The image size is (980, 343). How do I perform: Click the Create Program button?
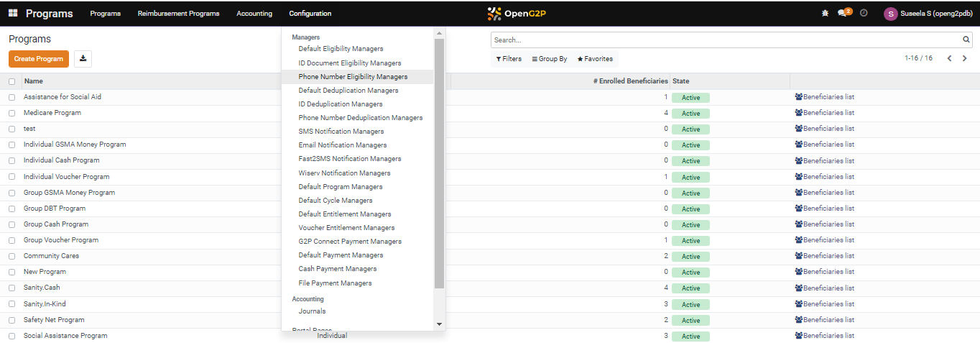[39, 59]
